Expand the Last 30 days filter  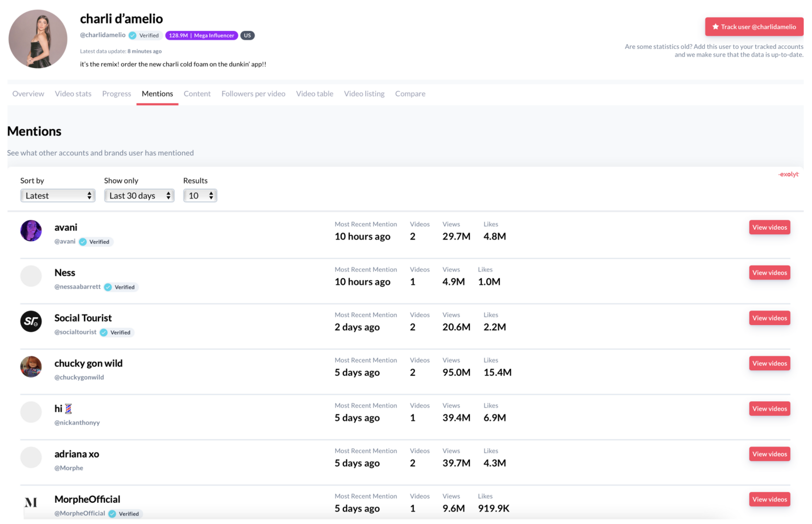pos(139,195)
